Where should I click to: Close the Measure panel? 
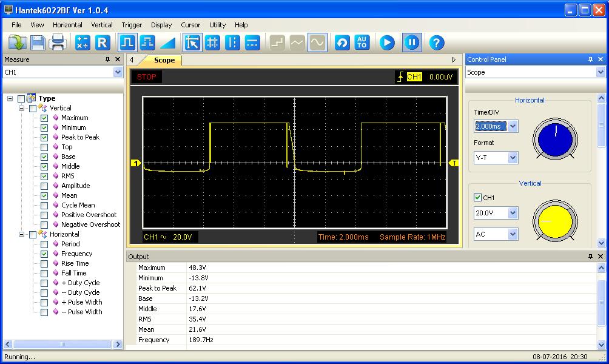118,59
